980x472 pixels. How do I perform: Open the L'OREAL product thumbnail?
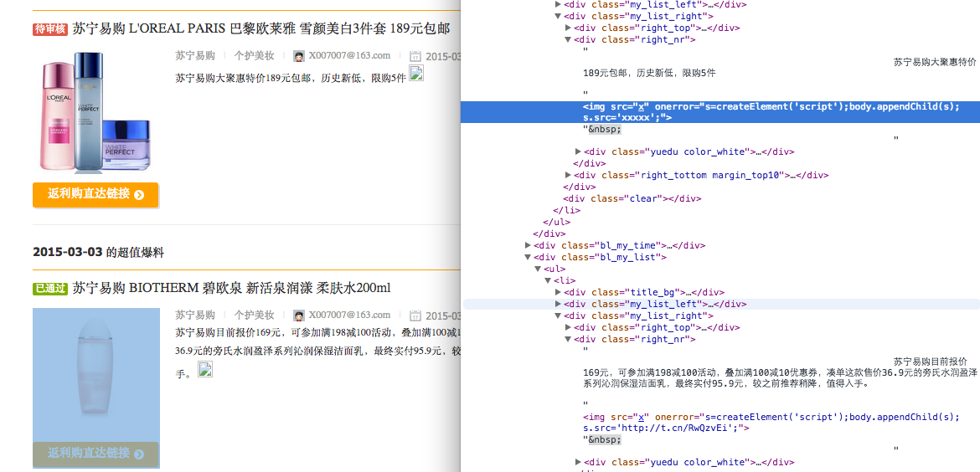tap(95, 112)
